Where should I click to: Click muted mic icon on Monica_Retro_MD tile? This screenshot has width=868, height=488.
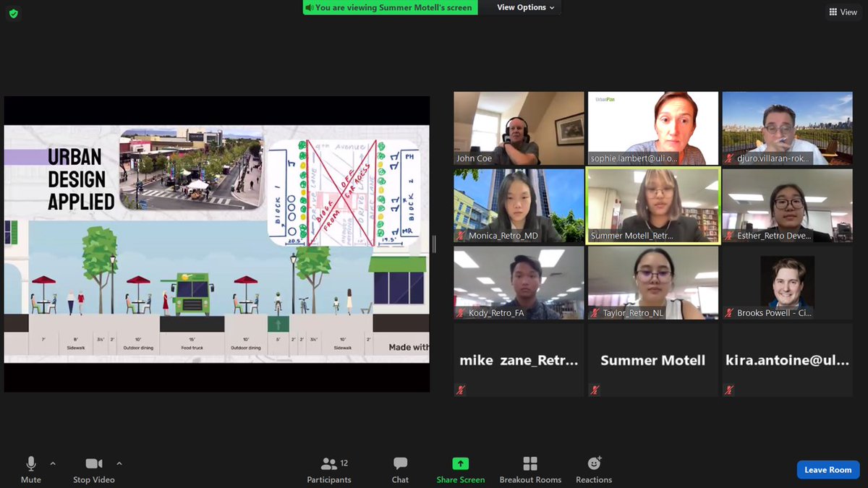tap(461, 236)
